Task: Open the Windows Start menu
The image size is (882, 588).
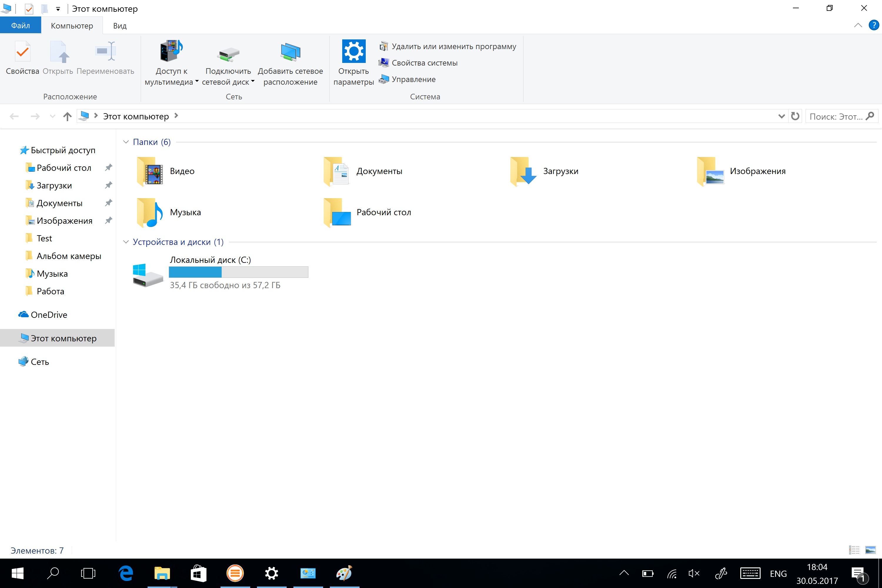Action: pos(18,573)
